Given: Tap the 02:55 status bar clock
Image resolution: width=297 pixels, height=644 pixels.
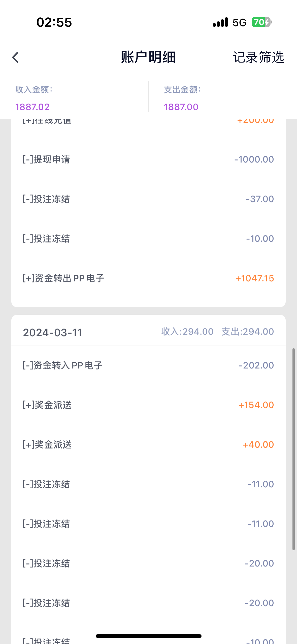Looking at the screenshot, I should 54,22.
